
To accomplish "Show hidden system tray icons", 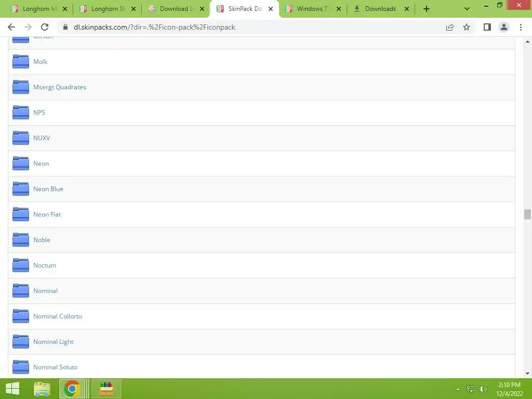I will [458, 389].
